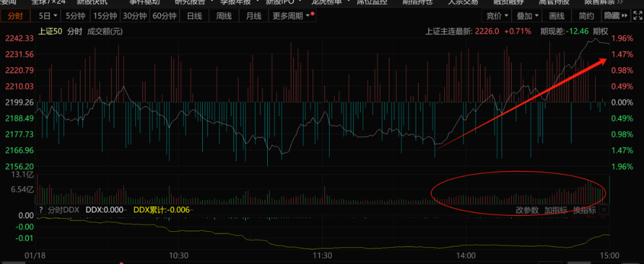Open 席位监控 in the top menu
This screenshot has height=264, width=644.
pyautogui.click(x=373, y=2)
